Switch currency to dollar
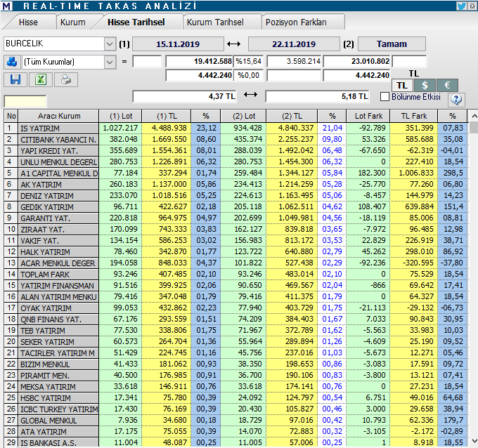The width and height of the screenshot is (478, 448). pos(425,85)
